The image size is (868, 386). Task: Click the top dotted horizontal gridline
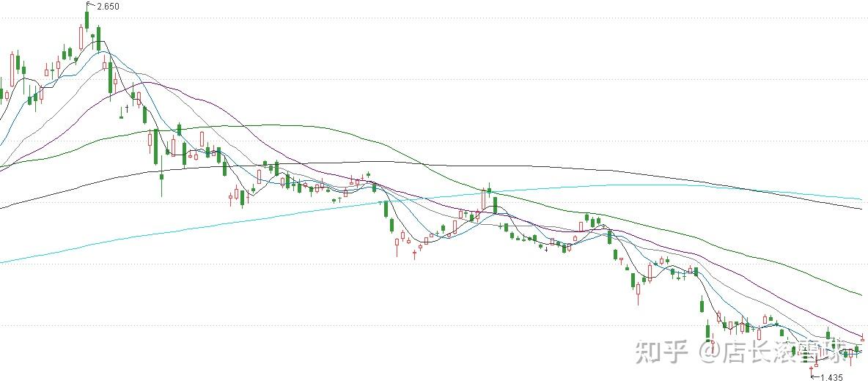[x=434, y=18]
